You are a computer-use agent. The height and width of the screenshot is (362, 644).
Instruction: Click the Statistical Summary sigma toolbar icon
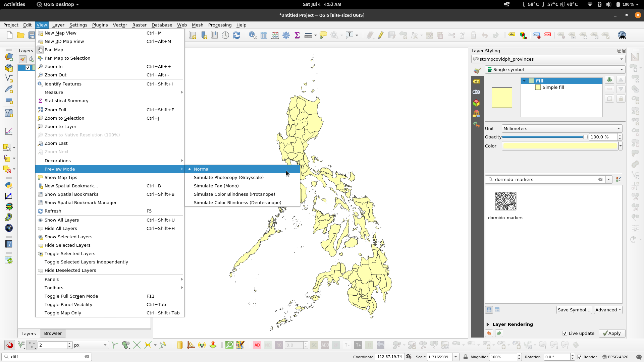coord(297,35)
